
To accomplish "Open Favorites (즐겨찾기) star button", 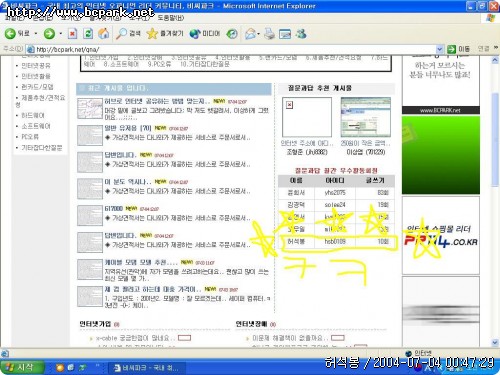I will coord(165,34).
